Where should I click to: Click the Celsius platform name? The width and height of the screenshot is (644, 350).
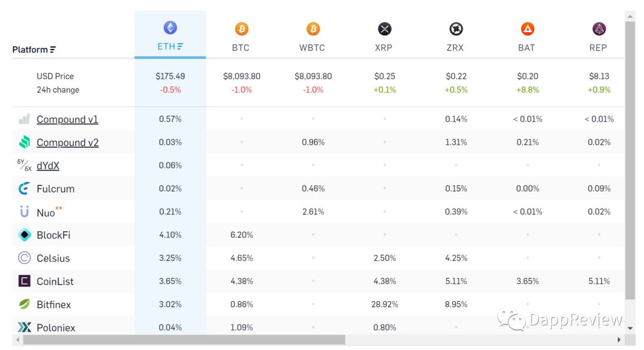click(x=53, y=258)
